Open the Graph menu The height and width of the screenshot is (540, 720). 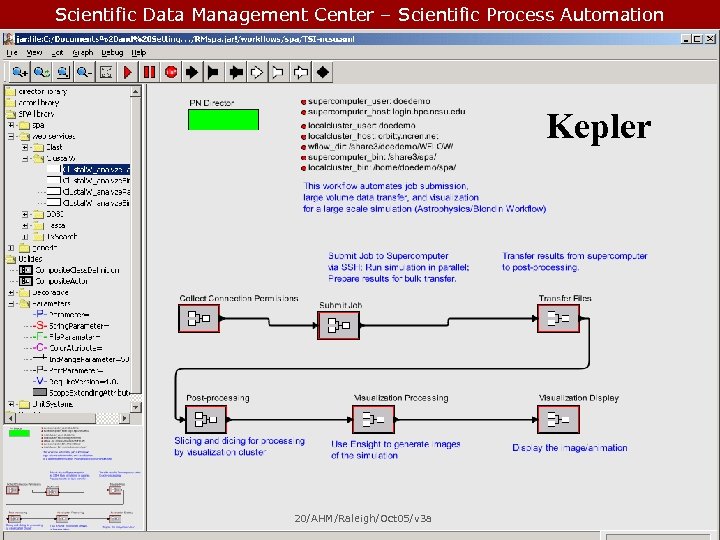[83, 52]
